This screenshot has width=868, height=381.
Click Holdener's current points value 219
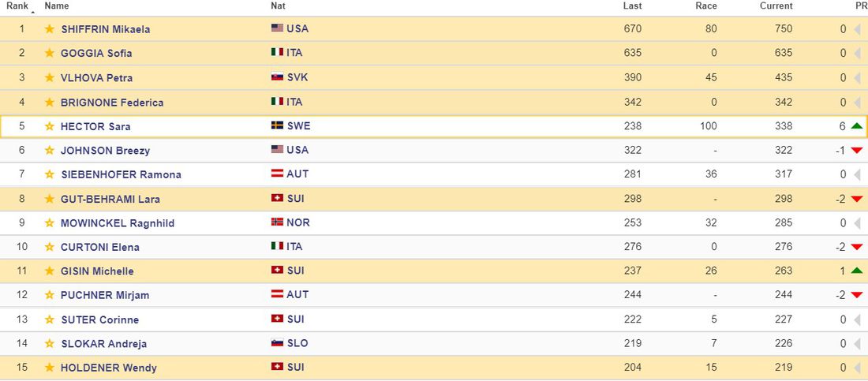click(x=782, y=368)
